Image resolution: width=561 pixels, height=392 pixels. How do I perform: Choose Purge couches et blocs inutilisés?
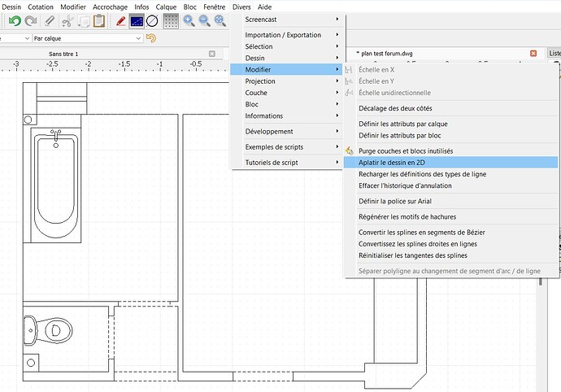(450, 150)
